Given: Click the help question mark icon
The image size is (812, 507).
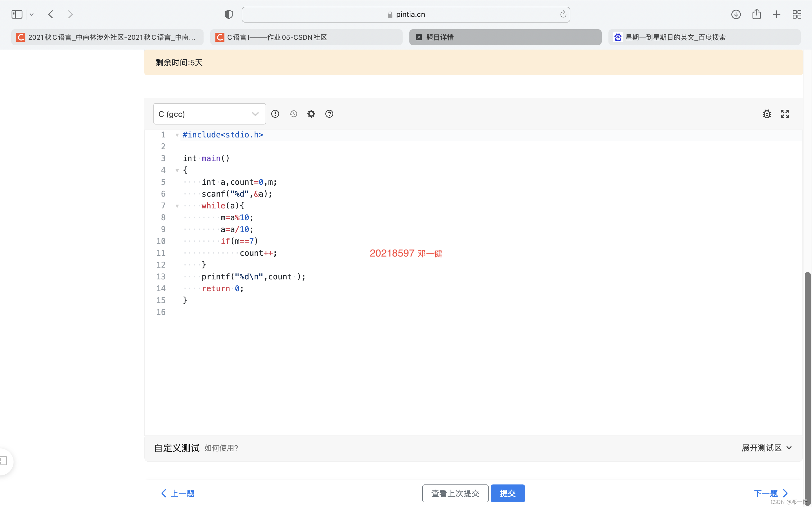Looking at the screenshot, I should [x=329, y=114].
